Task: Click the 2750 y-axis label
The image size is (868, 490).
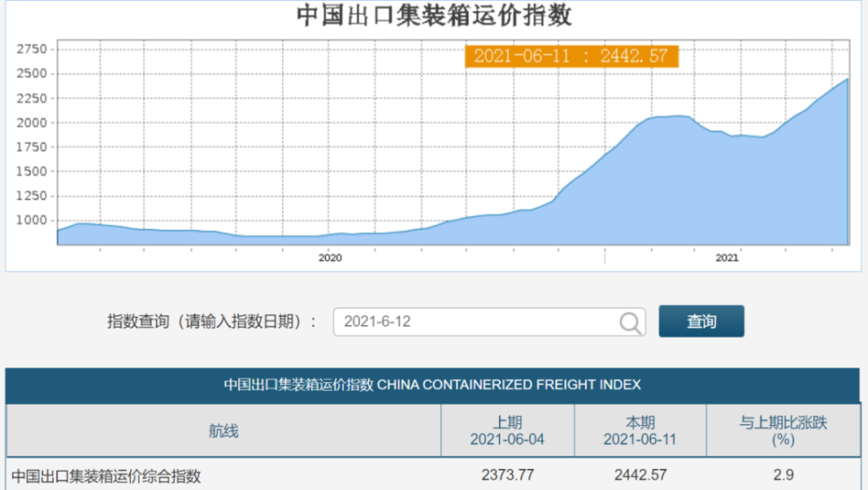Action: [31, 50]
